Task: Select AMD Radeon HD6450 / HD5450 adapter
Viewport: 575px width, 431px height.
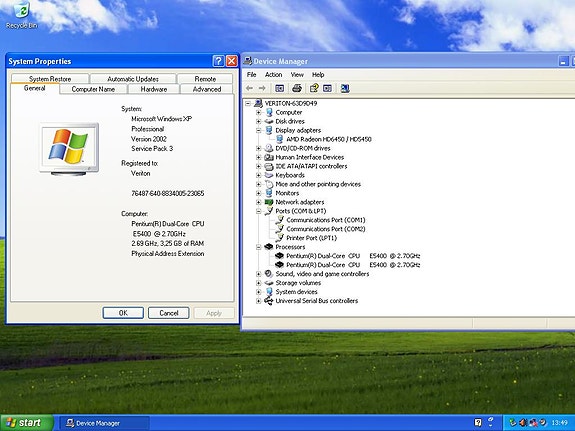Action: tap(329, 139)
